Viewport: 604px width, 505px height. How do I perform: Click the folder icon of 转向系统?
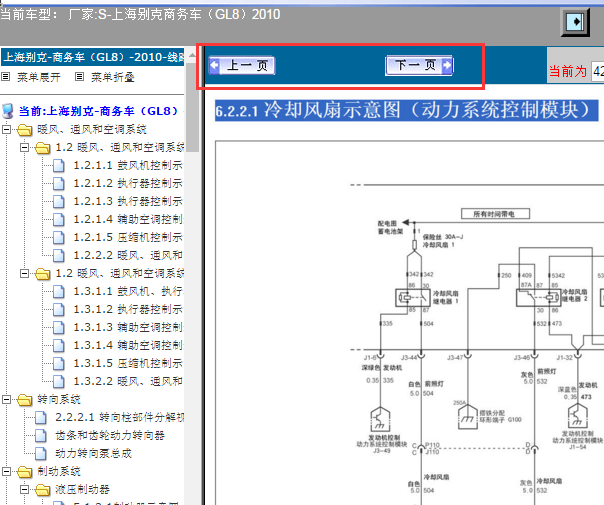click(25, 400)
